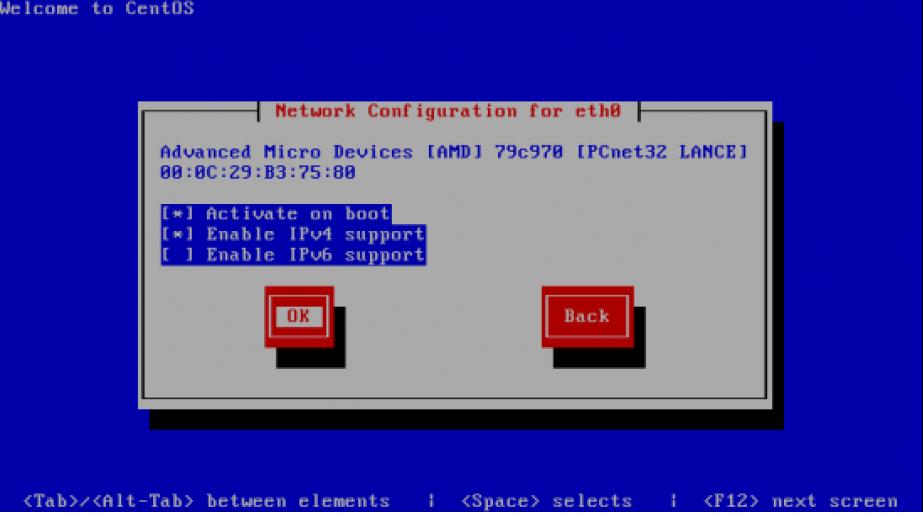The height and width of the screenshot is (514, 923).
Task: Click the Tab/Alt-Tab between elements hint
Action: (207, 501)
